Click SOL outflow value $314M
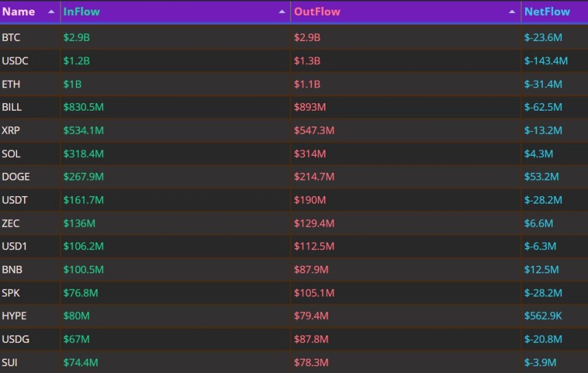Screen dimensions: 588x373 310,154
